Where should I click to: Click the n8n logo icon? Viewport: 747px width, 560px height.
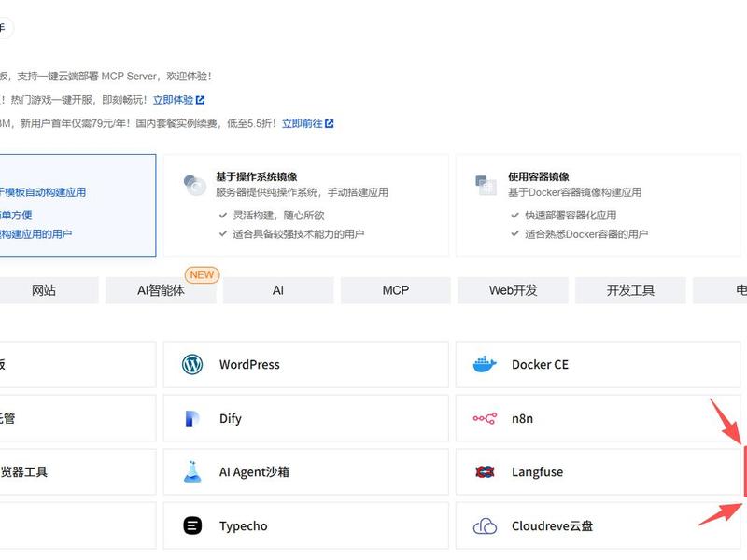[x=485, y=418]
